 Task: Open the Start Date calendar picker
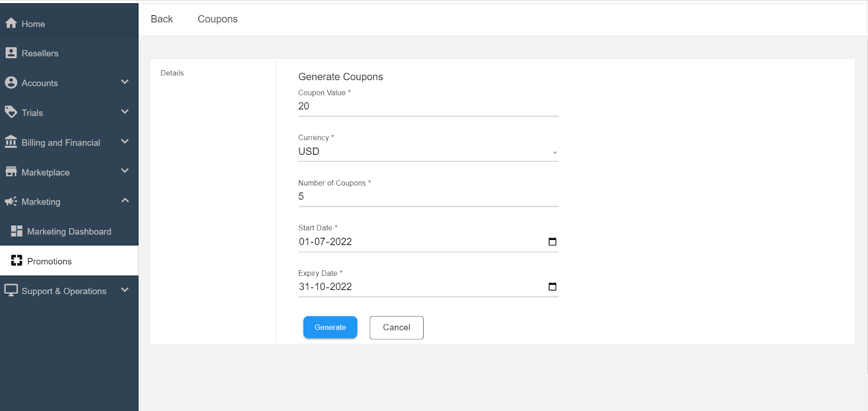[x=552, y=242]
